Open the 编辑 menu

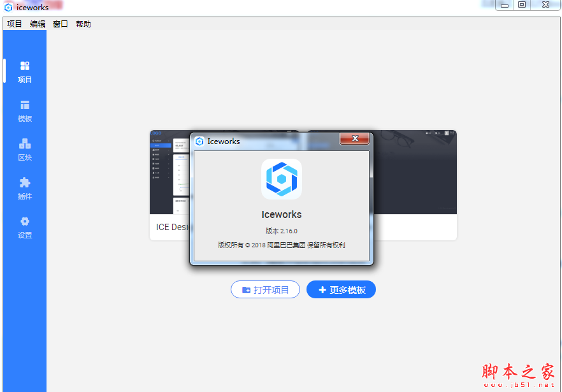click(x=37, y=24)
